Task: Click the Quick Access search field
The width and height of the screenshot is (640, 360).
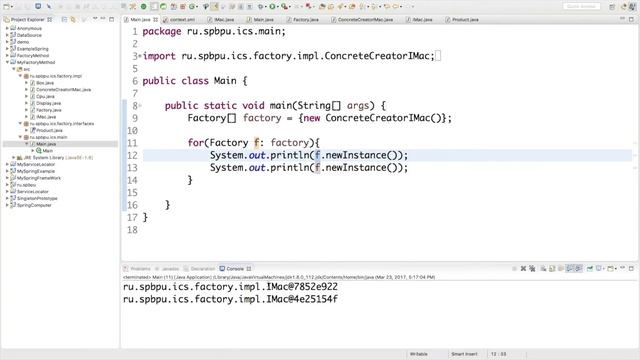Action: (582, 6)
